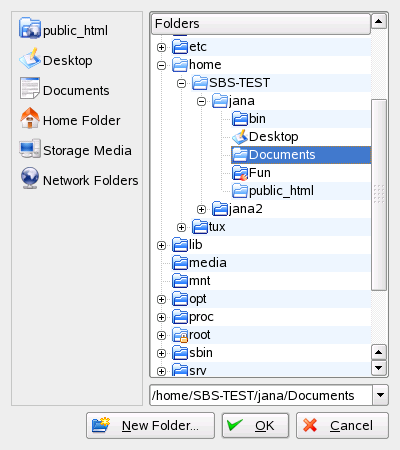Click the tux folder icon

(200, 227)
